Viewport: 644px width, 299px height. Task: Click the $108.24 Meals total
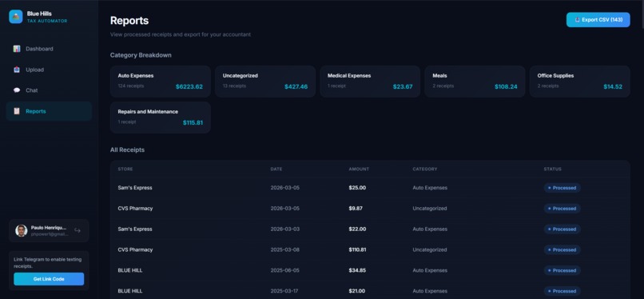click(x=506, y=86)
